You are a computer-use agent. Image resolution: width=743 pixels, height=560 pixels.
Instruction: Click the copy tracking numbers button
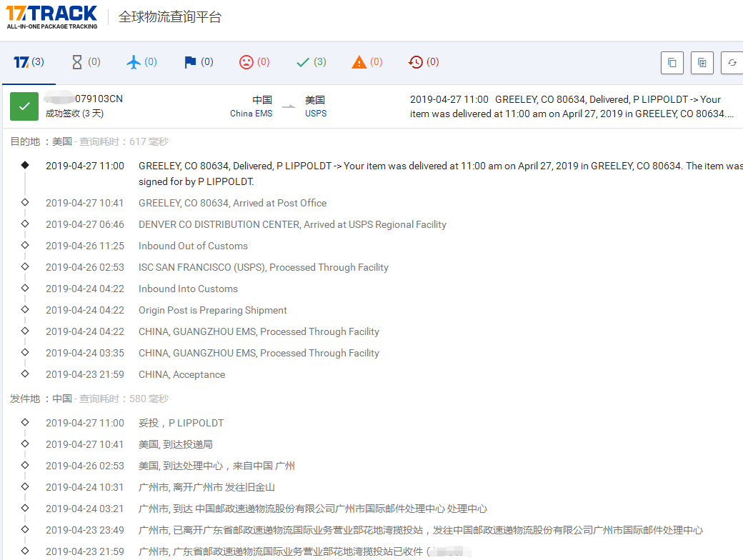672,63
